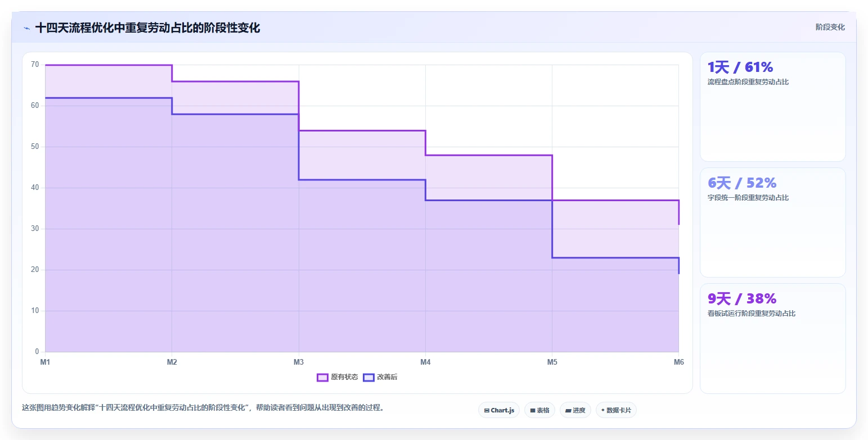Click the 40 y-axis label
The image size is (868, 440).
(x=35, y=188)
